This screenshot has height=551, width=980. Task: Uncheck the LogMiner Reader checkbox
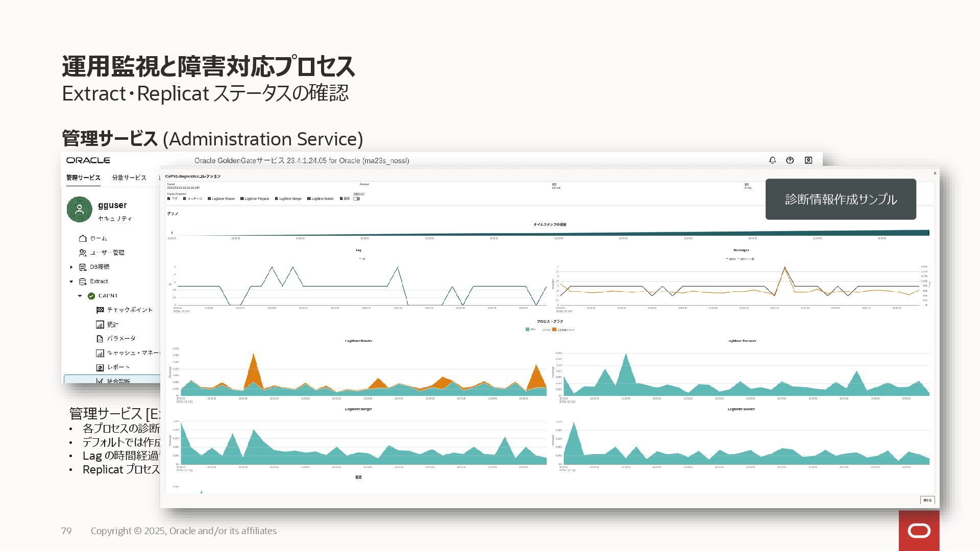click(209, 199)
